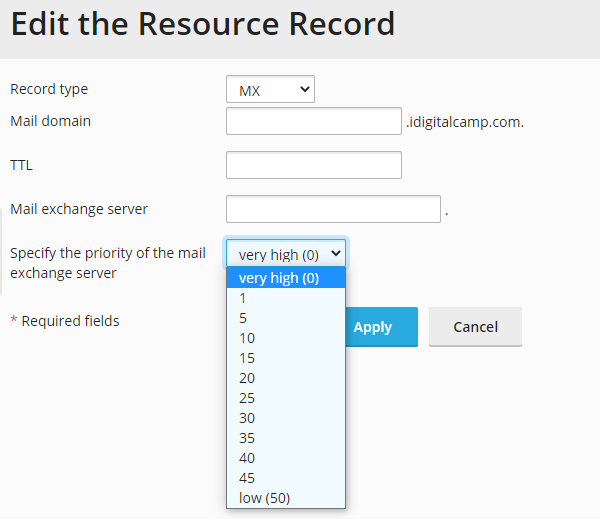Focus the TTL text field

pos(313,165)
